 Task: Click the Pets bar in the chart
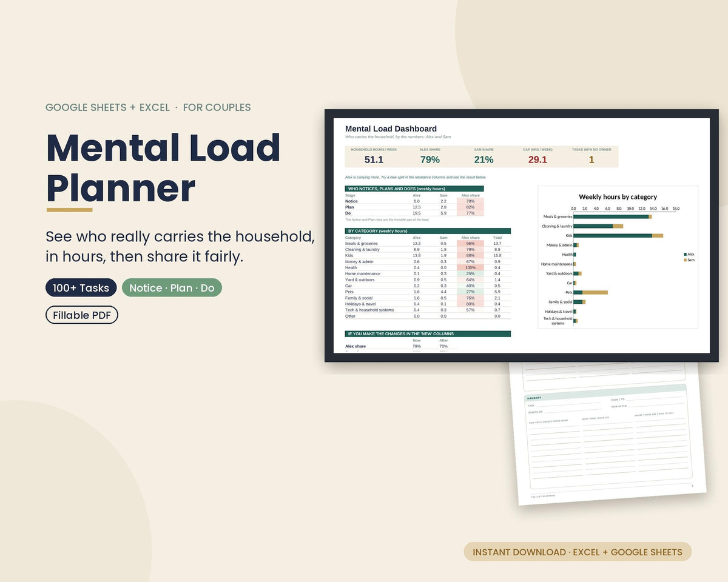(590, 292)
